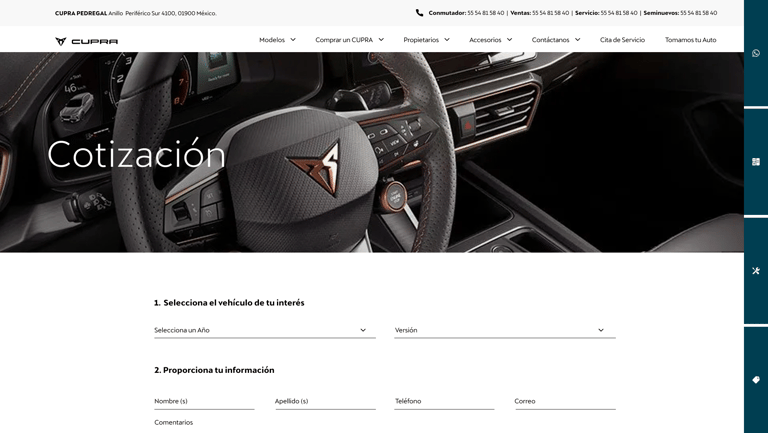Open WhatsApp chat from the sidebar
Viewport: 768px width, 433px height.
point(756,53)
